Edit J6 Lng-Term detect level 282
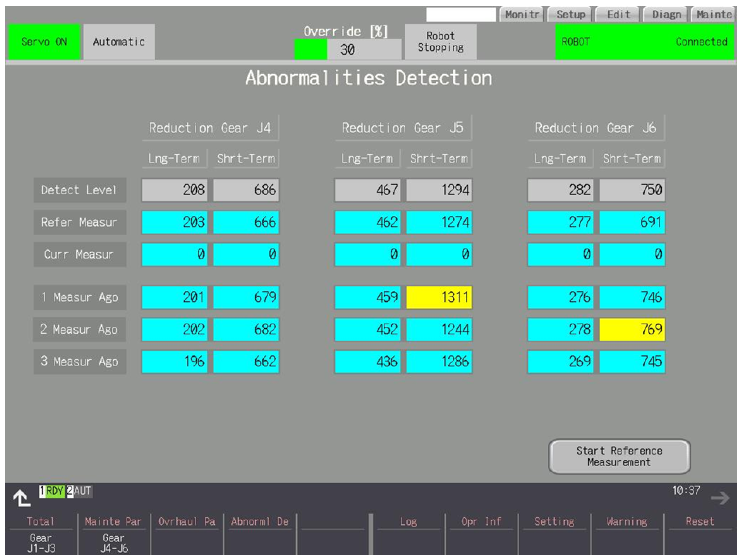Image resolution: width=742 pixels, height=560 pixels. coord(561,190)
